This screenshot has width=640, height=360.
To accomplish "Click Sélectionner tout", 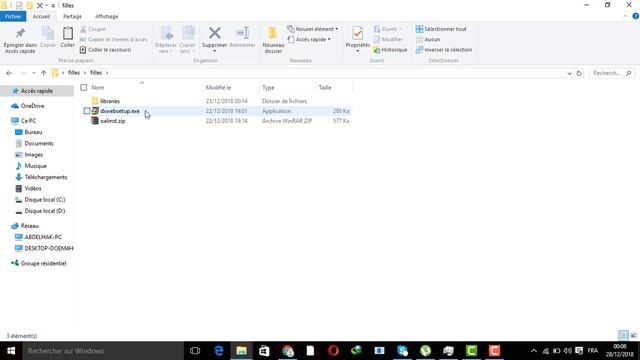I will tap(441, 29).
